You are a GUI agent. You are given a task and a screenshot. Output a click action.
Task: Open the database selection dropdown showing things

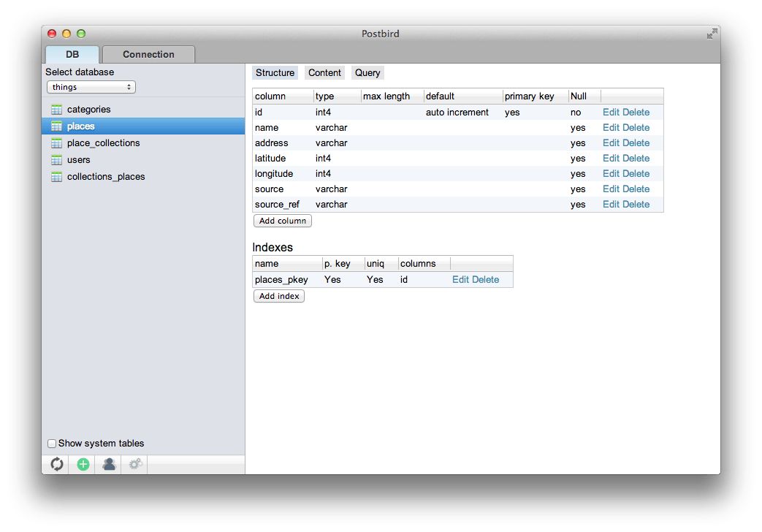pos(91,86)
